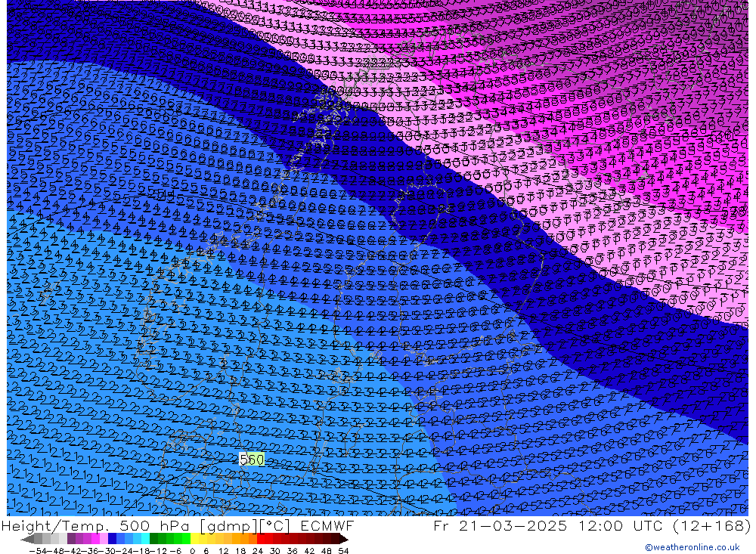Pick the dark green legend swatch at -12
756x554 pixels.
click(153, 539)
